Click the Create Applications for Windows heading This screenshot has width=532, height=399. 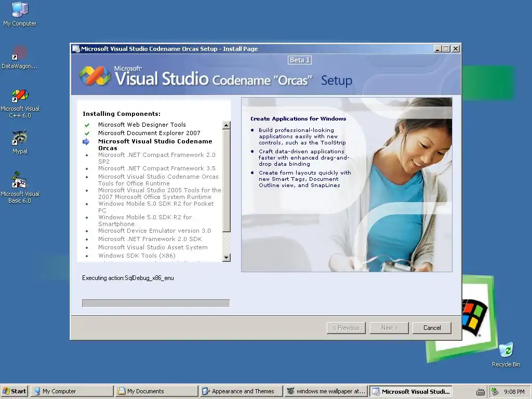point(298,119)
